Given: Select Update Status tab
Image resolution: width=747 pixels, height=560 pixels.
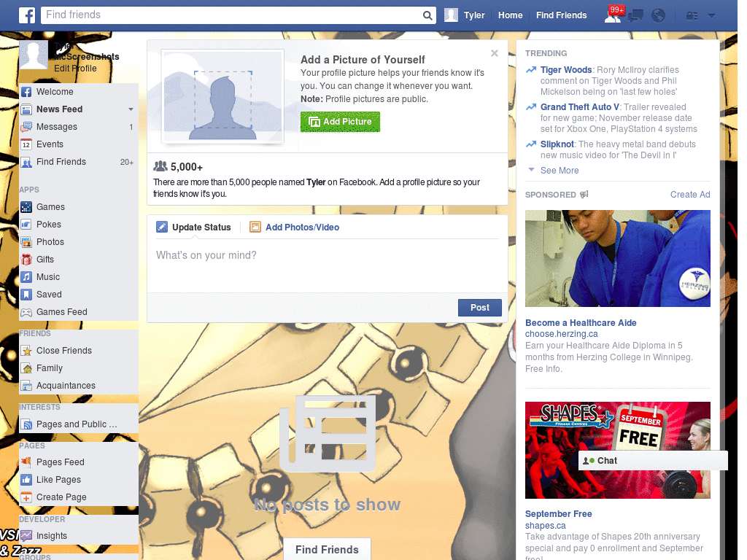Looking at the screenshot, I should pyautogui.click(x=193, y=227).
